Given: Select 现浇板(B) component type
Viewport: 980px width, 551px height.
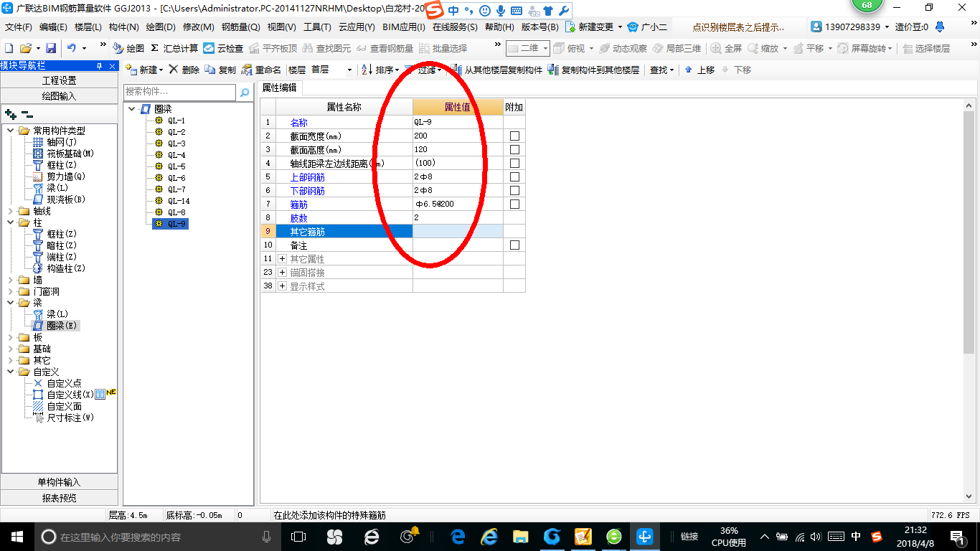Looking at the screenshot, I should pos(59,199).
